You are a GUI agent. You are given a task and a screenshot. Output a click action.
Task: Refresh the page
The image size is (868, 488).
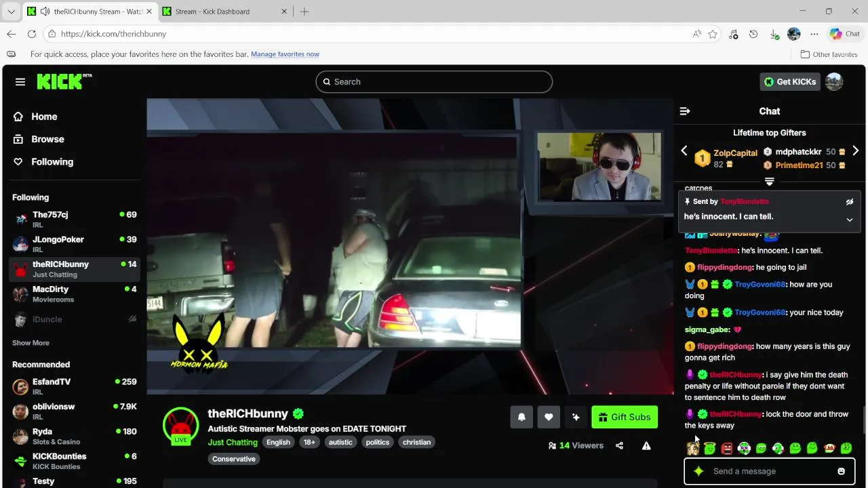32,34
